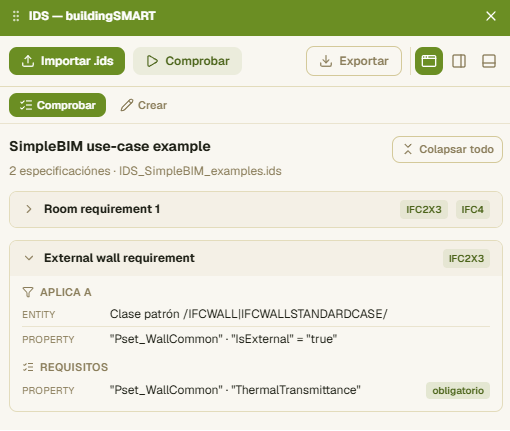Run the check with top Comprobar button
This screenshot has height=431, width=510.
(187, 61)
